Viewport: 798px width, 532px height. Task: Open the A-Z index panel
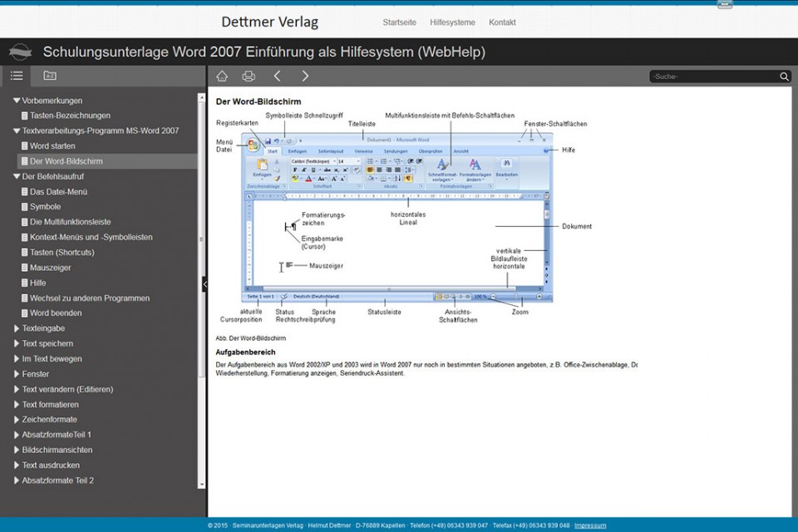pos(50,76)
